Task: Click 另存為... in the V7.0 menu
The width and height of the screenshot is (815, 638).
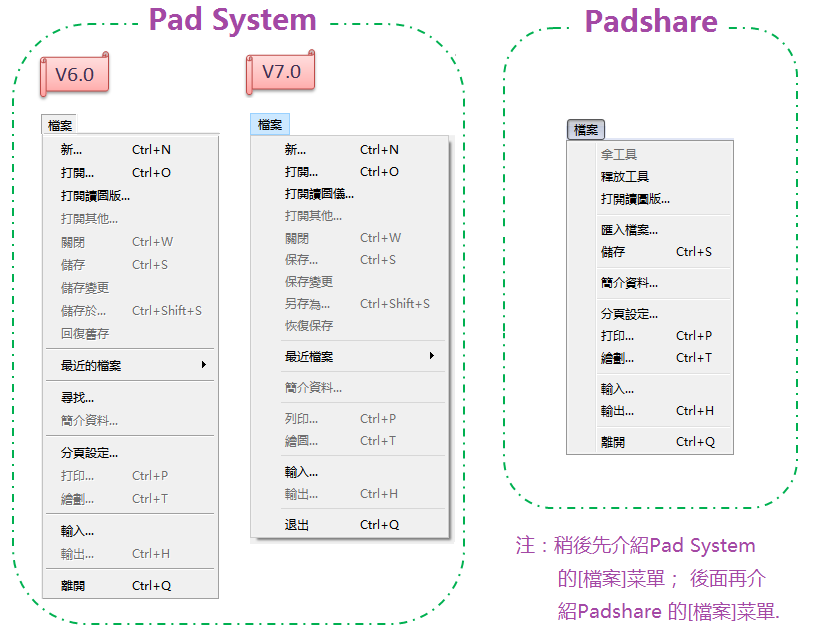Action: coord(307,304)
